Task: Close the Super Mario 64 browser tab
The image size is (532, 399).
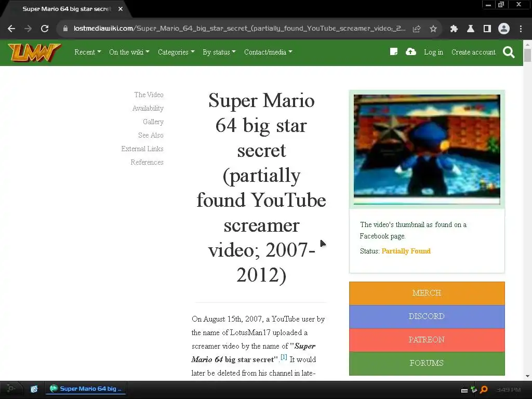Action: (121, 9)
